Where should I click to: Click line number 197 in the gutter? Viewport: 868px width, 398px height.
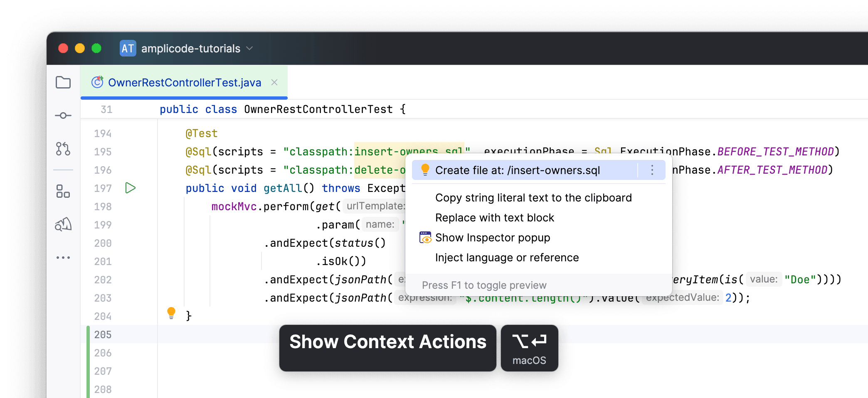point(103,188)
